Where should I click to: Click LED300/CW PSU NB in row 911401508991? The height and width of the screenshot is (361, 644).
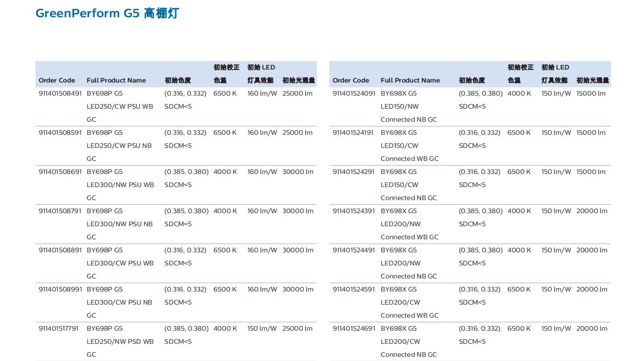tap(119, 302)
